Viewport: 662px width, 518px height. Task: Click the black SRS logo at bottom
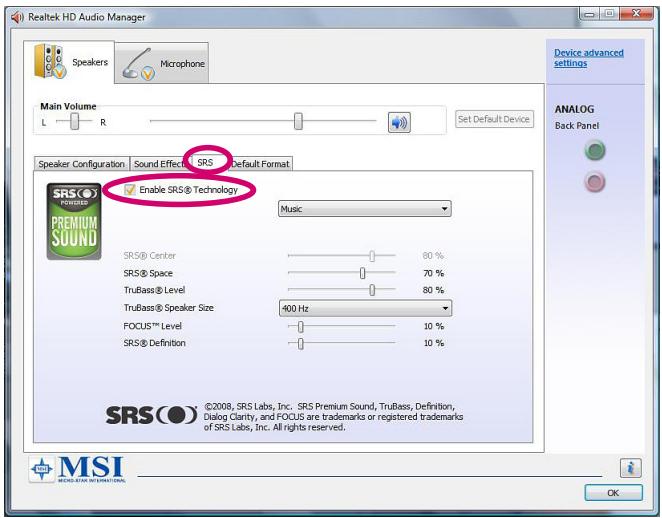click(151, 415)
